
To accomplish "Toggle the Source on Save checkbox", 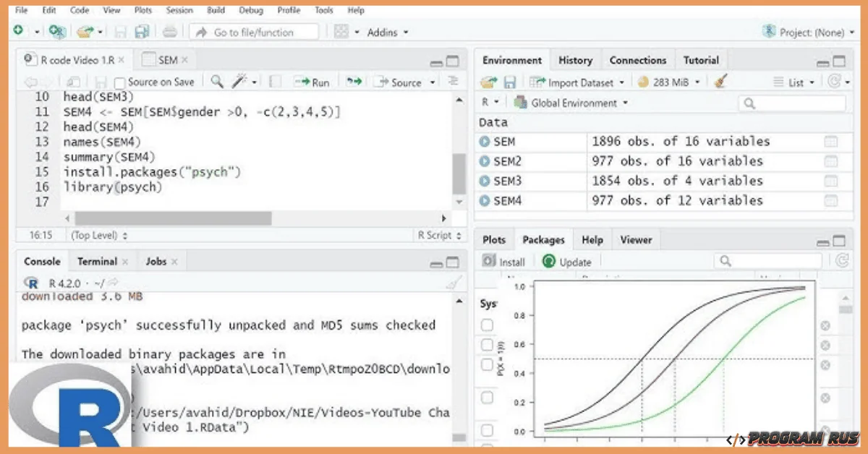I will tap(120, 82).
